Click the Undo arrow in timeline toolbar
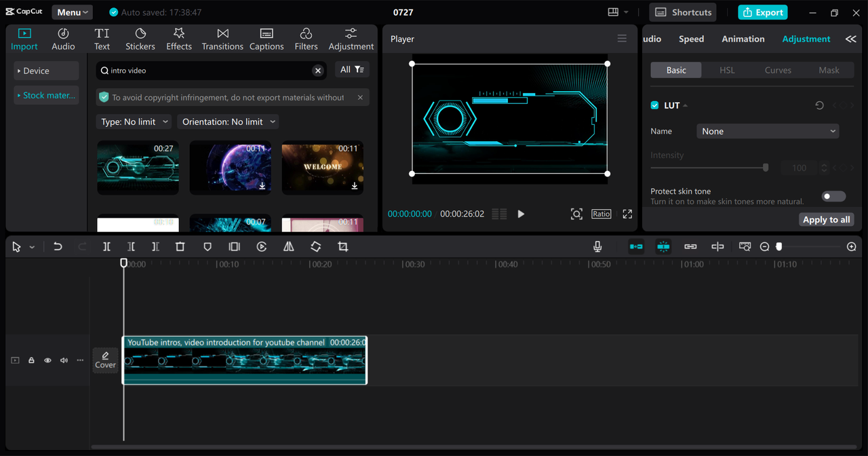 pos(58,247)
